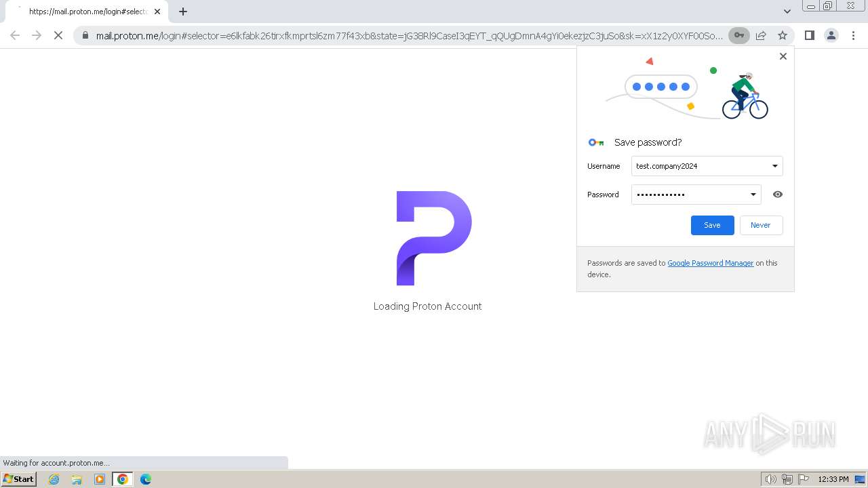The width and height of the screenshot is (868, 488).
Task: Close the Proton login tab
Action: (157, 12)
